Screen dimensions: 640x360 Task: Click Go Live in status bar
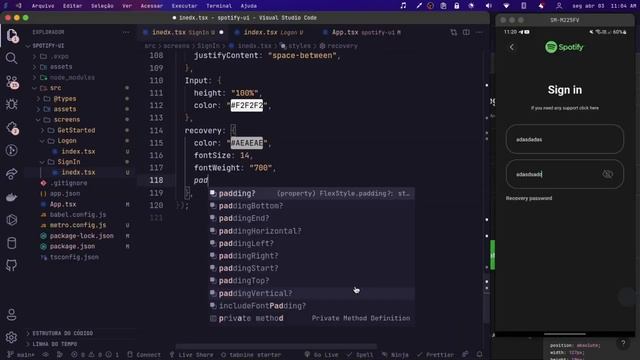coord(321,355)
